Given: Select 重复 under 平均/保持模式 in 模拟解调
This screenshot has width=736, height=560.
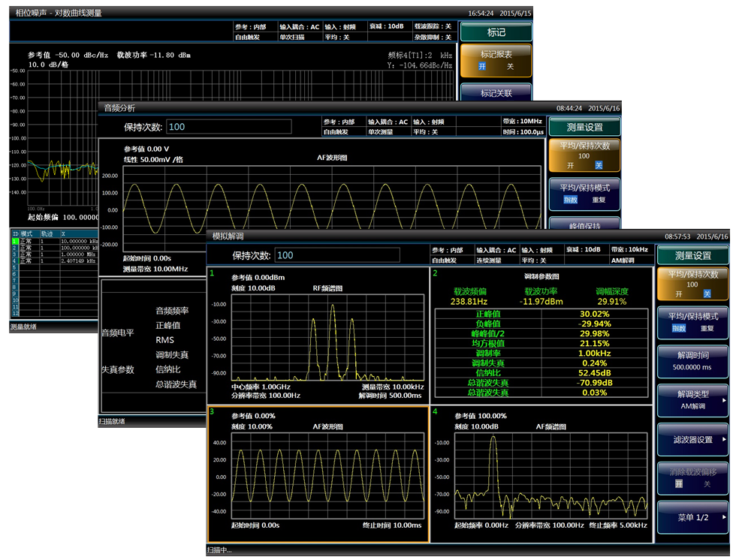Looking at the screenshot, I should [x=707, y=328].
